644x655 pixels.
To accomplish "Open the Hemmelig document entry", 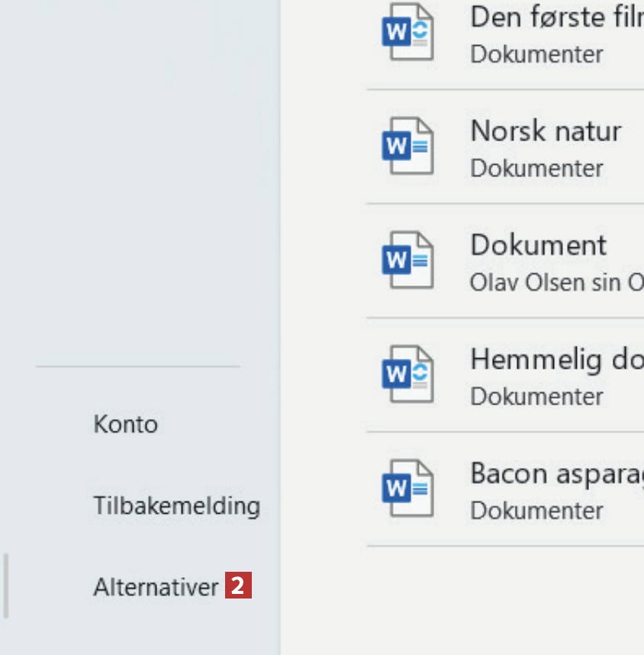I will click(557, 360).
